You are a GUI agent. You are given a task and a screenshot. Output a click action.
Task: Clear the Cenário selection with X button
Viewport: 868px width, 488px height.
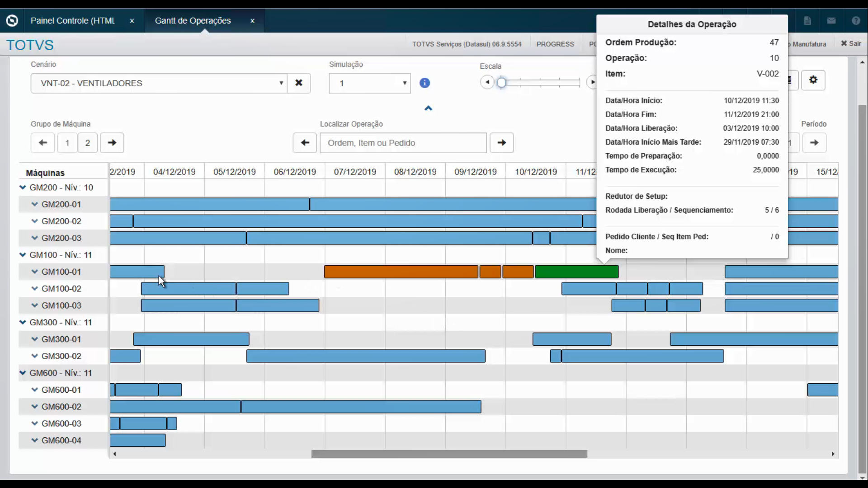[x=299, y=83]
